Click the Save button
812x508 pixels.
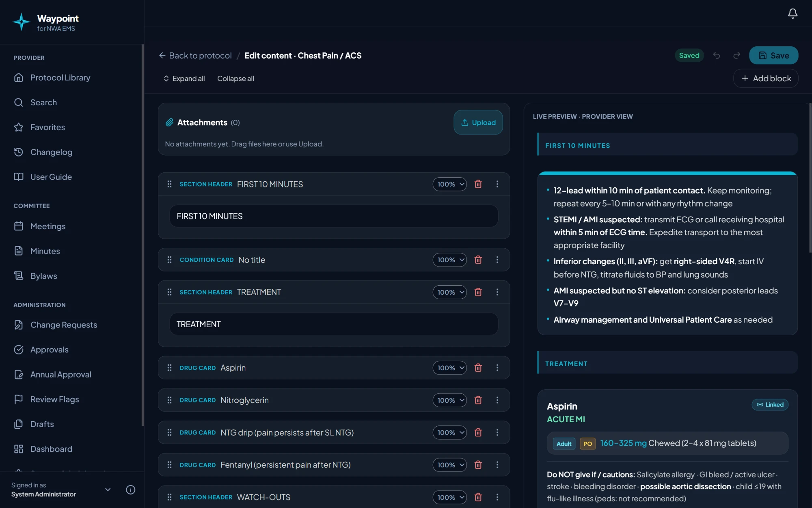(x=773, y=55)
